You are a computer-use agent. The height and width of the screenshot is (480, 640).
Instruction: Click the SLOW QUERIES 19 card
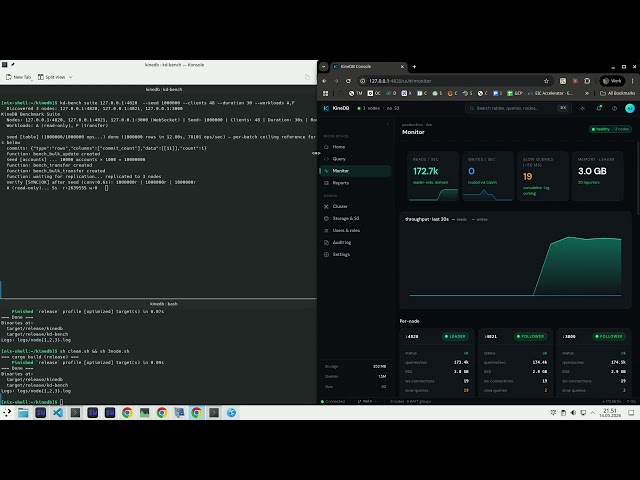coord(542,176)
